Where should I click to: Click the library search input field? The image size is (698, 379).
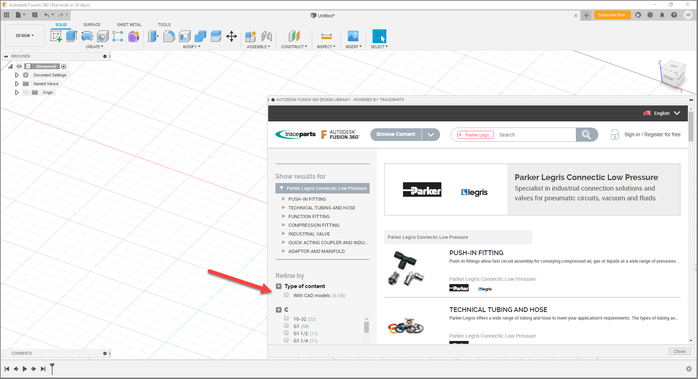pos(536,134)
